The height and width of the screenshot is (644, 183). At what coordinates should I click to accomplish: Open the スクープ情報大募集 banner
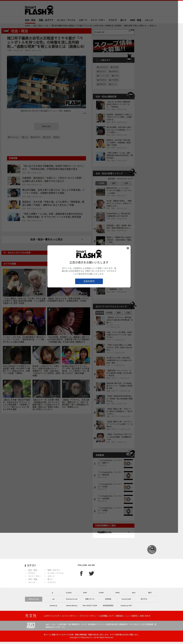tap(114, 46)
